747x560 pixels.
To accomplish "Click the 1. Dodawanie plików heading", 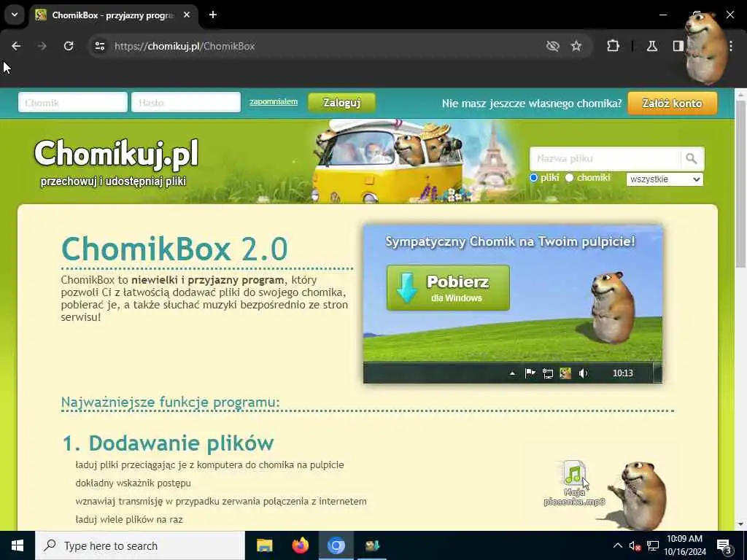I will [x=169, y=443].
